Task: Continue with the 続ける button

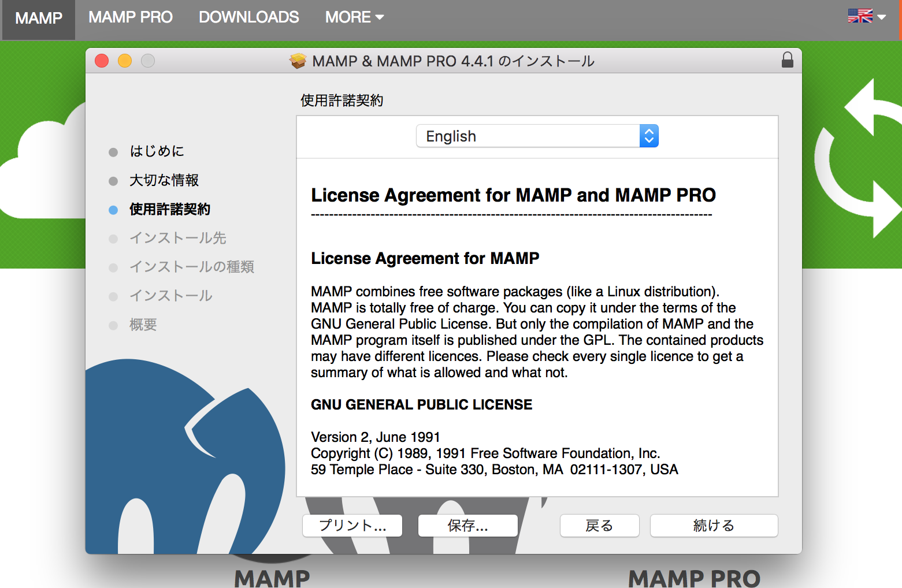Action: pyautogui.click(x=714, y=526)
